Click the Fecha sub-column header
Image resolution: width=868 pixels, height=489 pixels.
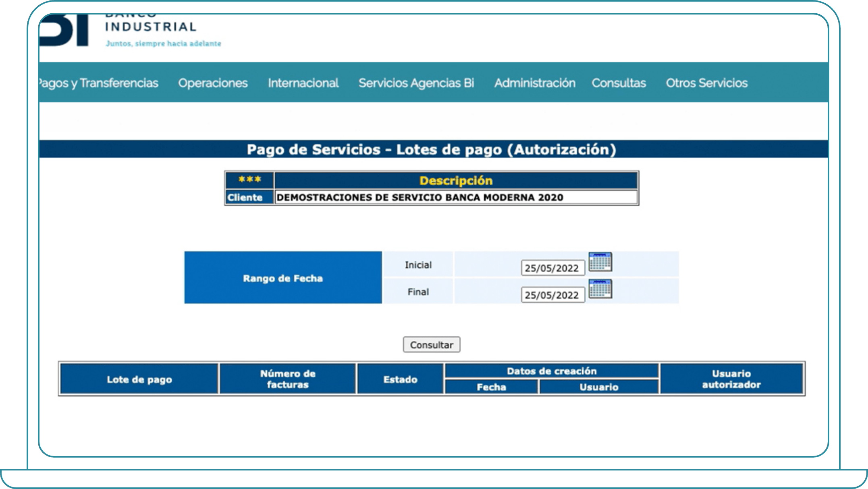(491, 387)
